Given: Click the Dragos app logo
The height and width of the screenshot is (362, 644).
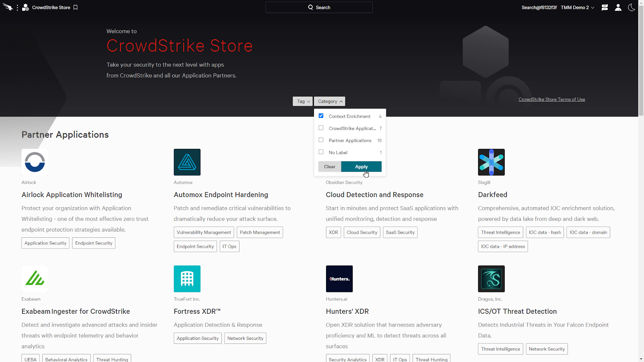Looking at the screenshot, I should tap(491, 279).
